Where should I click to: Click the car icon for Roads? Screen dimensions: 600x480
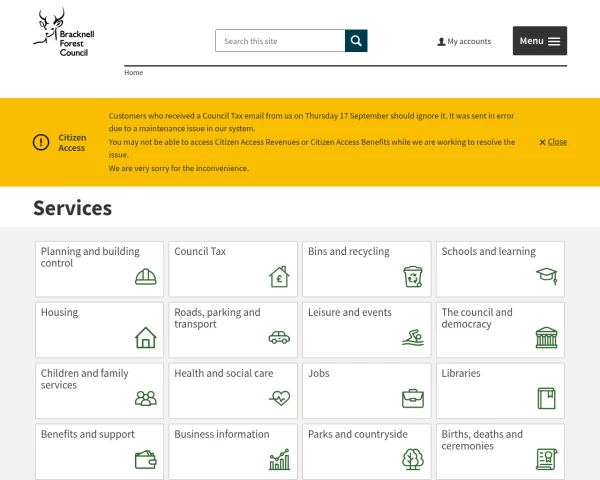(x=279, y=338)
